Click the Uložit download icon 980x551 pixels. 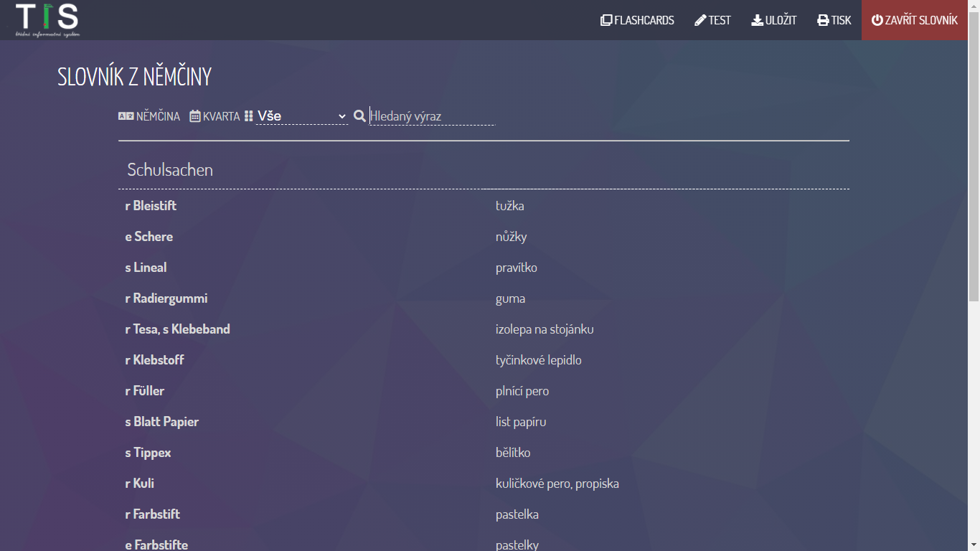click(757, 20)
